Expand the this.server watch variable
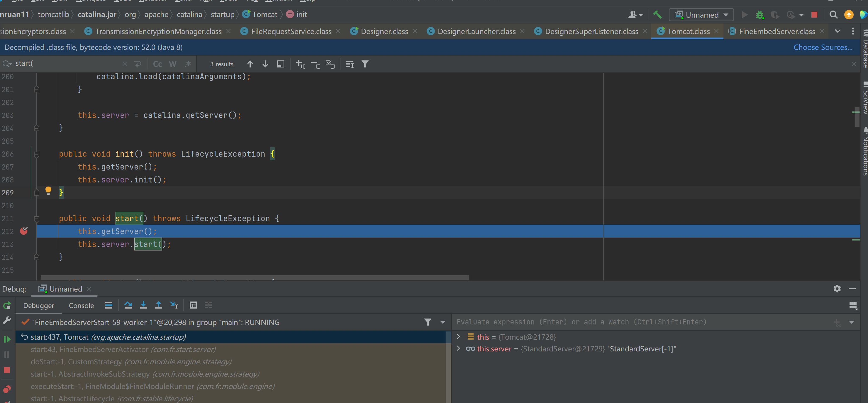Viewport: 868px width, 403px height. 458,349
